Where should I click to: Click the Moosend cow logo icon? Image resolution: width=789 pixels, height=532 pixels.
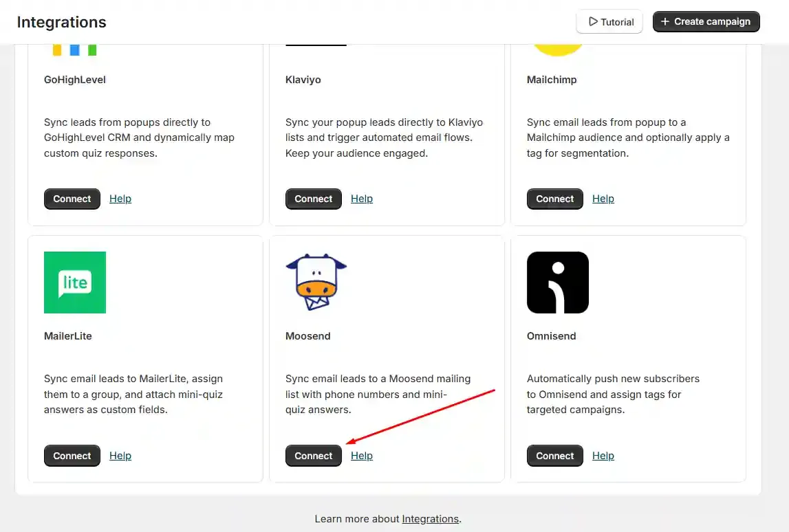click(x=316, y=282)
